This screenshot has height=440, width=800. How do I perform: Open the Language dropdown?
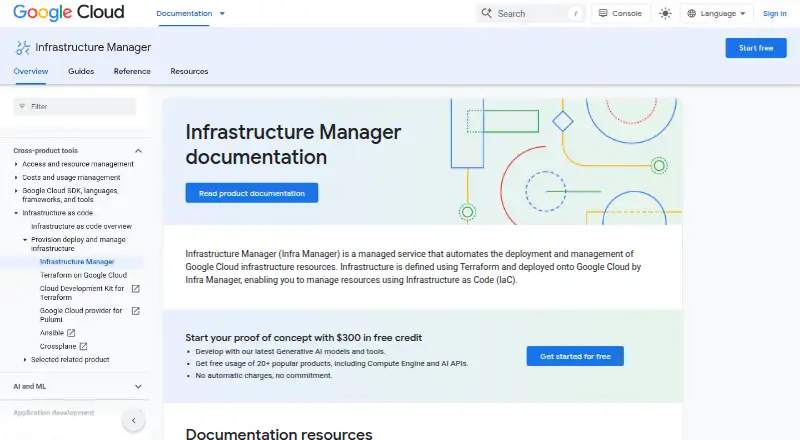(x=716, y=14)
